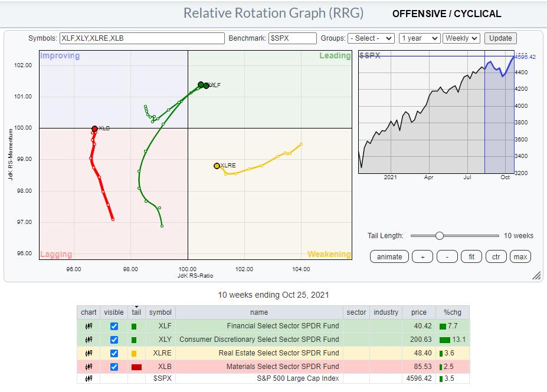This screenshot has width=547, height=392.
Task: Open the chart icon for XLY row
Action: [x=89, y=340]
